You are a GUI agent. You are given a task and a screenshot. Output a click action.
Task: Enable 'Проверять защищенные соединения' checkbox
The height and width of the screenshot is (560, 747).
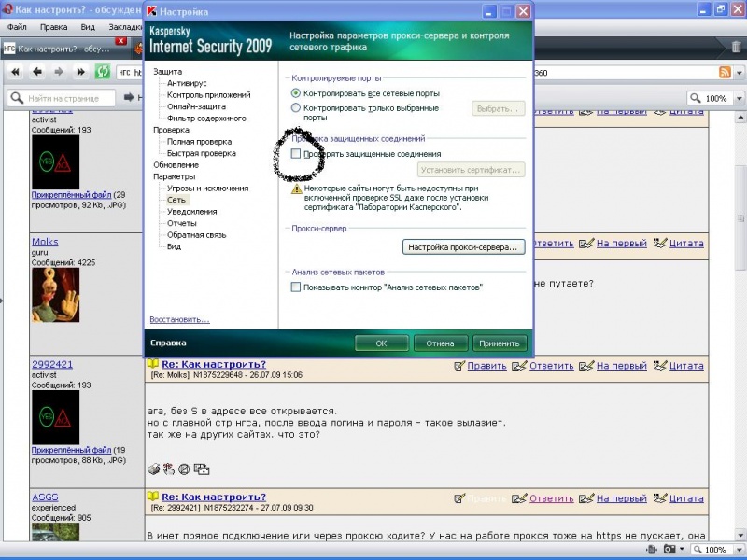point(296,154)
